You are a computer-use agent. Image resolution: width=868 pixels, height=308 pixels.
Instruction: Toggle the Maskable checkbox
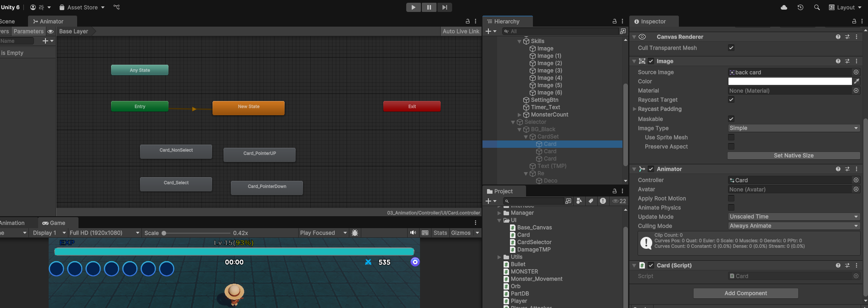coord(731,119)
